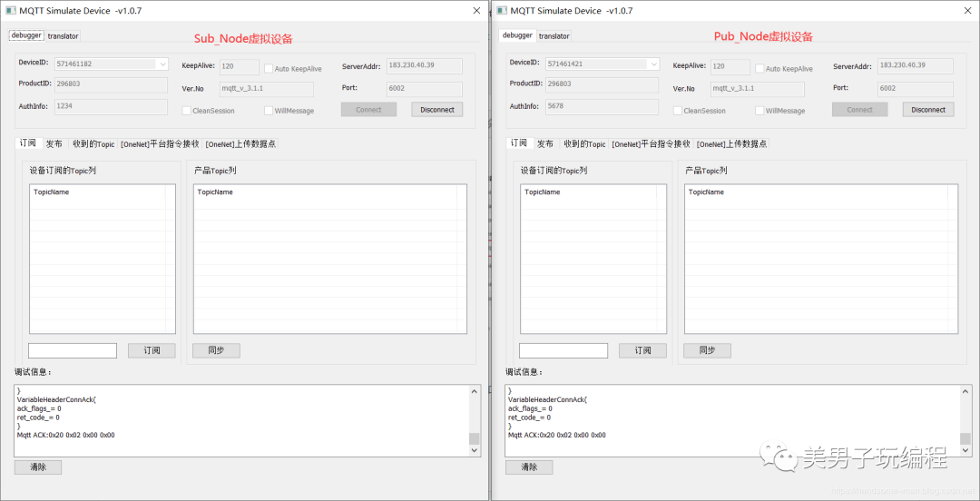Viewport: 980px width, 501px height.
Task: Select 发布 tab in Pub_Node window
Action: tap(545, 144)
